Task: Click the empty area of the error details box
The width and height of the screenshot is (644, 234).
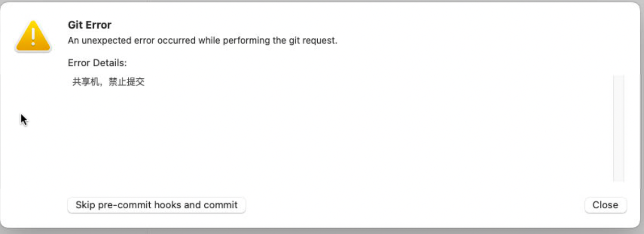Action: [335, 138]
